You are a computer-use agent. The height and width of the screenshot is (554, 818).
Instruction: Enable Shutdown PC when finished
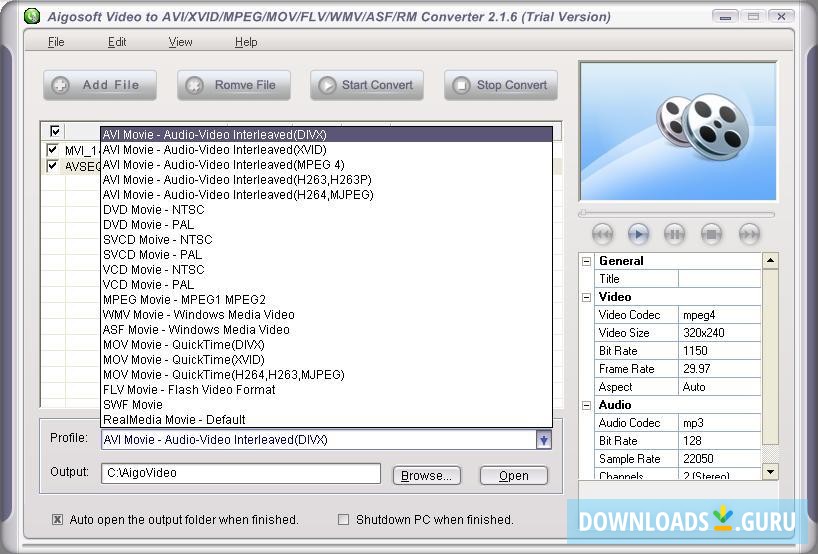click(343, 520)
